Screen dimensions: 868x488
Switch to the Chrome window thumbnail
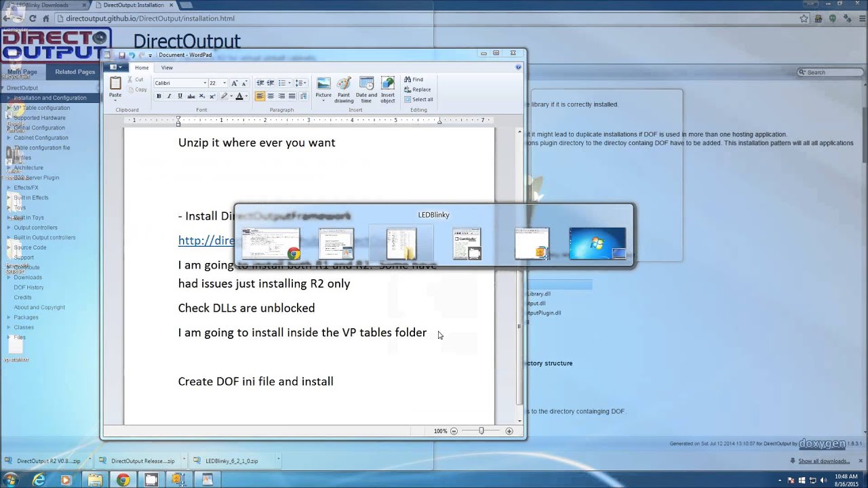click(x=271, y=243)
